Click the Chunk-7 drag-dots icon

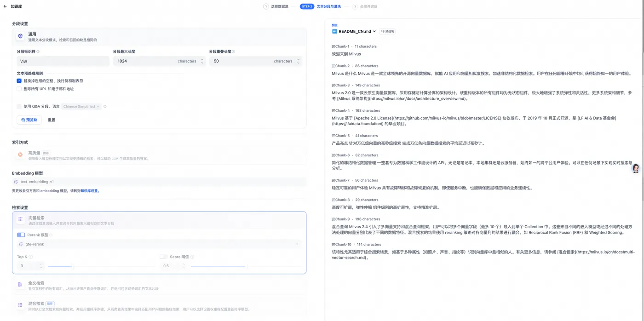(x=333, y=180)
